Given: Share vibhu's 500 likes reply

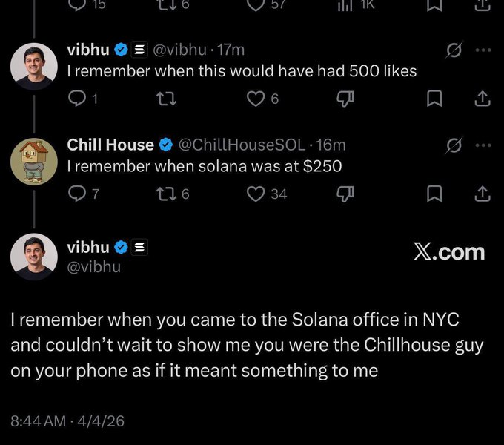Looking at the screenshot, I should click(483, 99).
